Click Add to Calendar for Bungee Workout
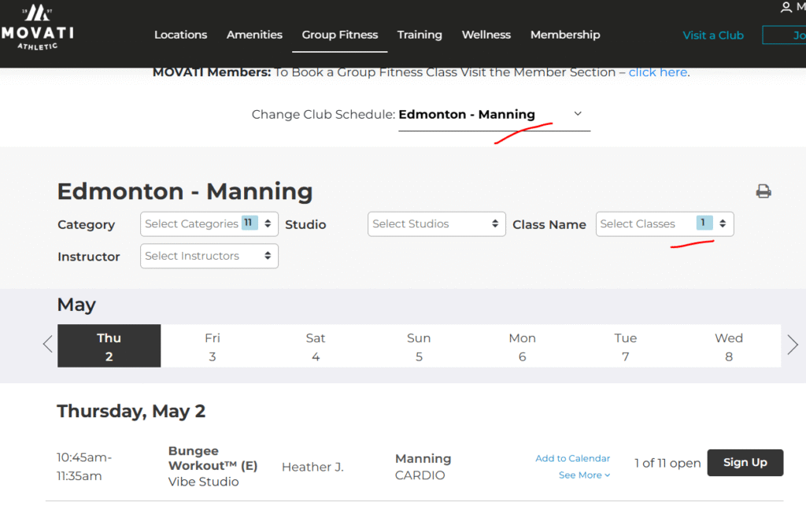This screenshot has width=806, height=532. pyautogui.click(x=573, y=459)
